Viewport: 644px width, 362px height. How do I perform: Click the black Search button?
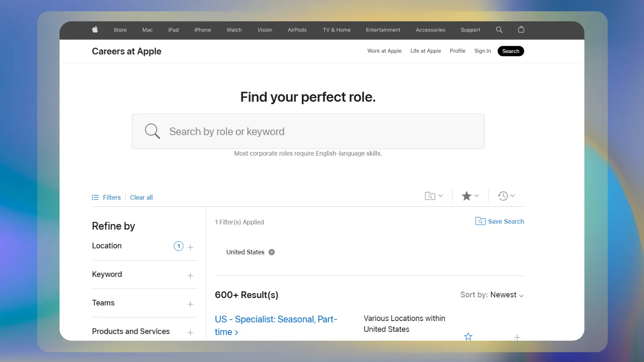pos(511,51)
